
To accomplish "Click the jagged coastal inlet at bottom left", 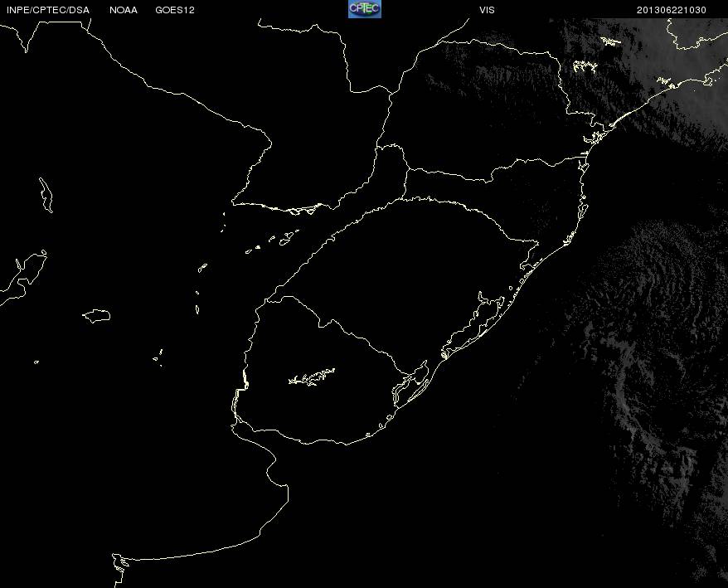I will pyautogui.click(x=121, y=564).
